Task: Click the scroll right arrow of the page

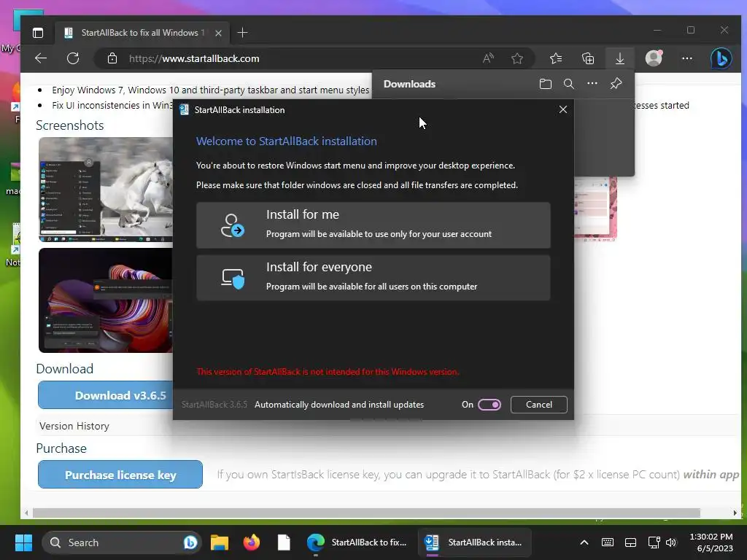Action: [x=735, y=513]
